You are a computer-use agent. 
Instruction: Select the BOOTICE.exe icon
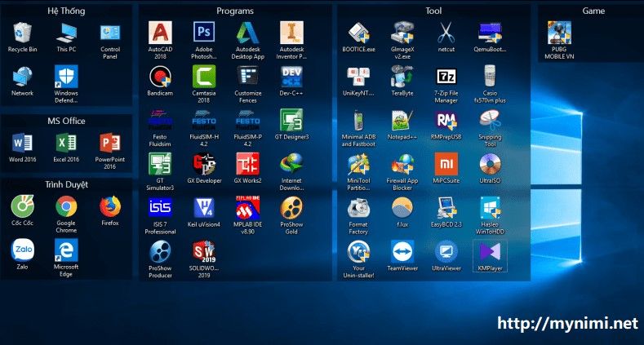[x=358, y=33]
